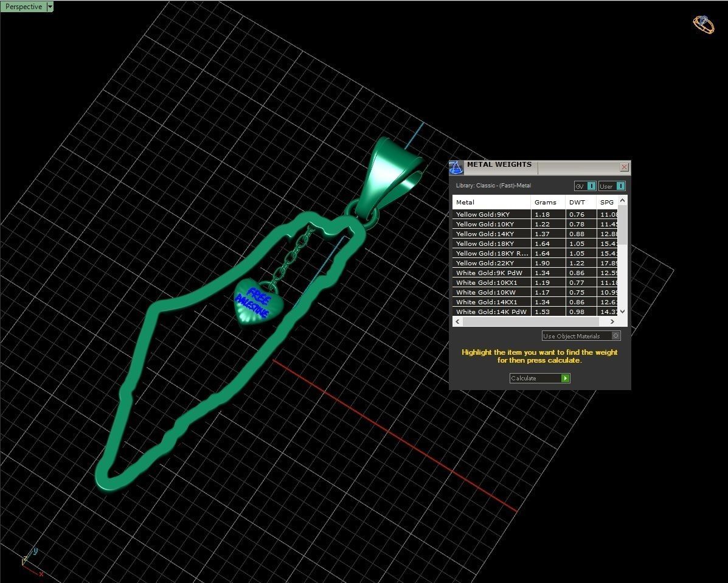Select the White Gold:9K PdW row
This screenshot has width=728, height=583.
(535, 273)
